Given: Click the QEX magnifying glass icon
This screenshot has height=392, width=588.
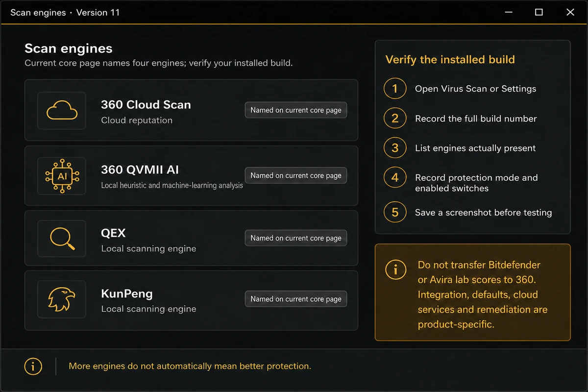Looking at the screenshot, I should coord(62,238).
